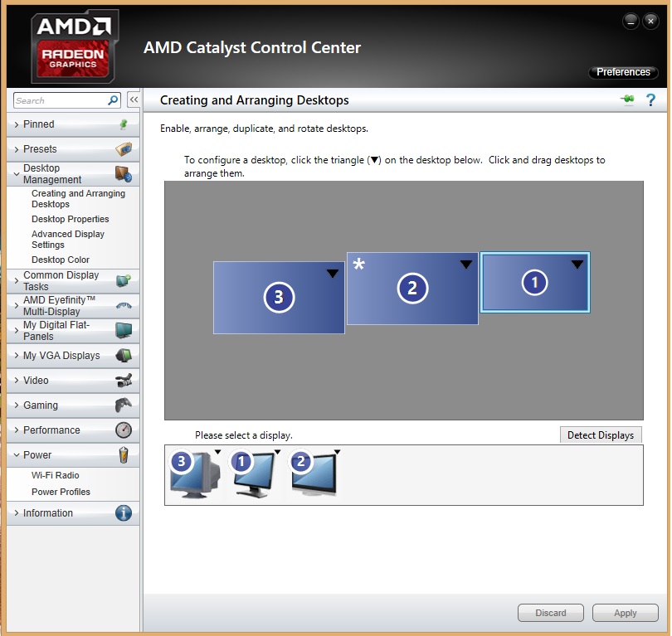Select desktop 2 marked with an asterisk

(412, 289)
